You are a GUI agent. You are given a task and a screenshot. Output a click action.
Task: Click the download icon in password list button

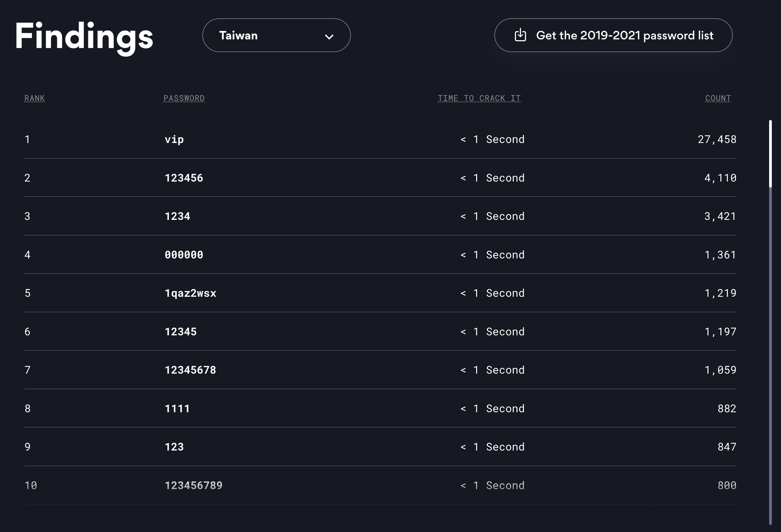[x=520, y=35]
